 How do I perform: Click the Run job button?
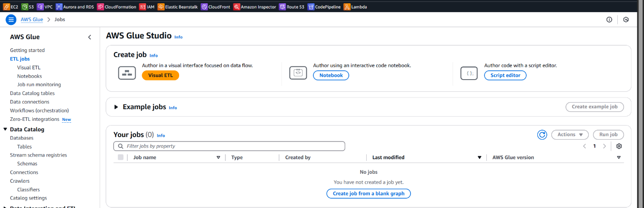608,134
